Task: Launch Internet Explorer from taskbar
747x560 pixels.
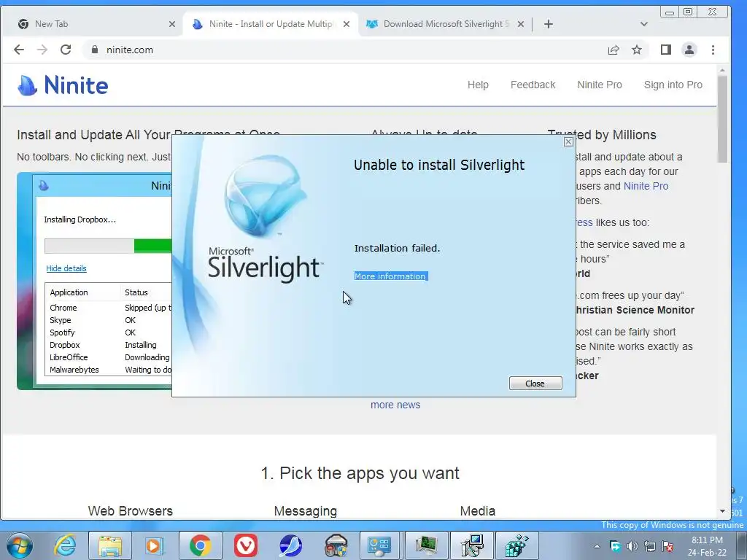Action: pos(65,545)
